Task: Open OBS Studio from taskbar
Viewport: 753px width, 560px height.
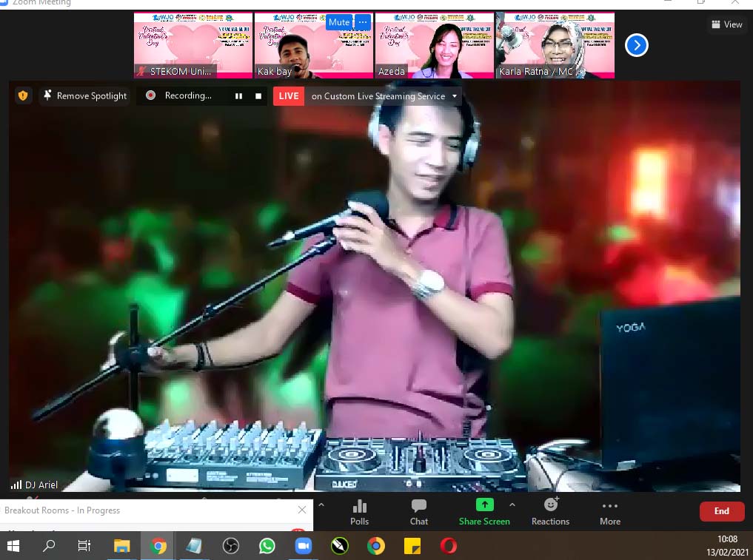Action: pos(231,546)
